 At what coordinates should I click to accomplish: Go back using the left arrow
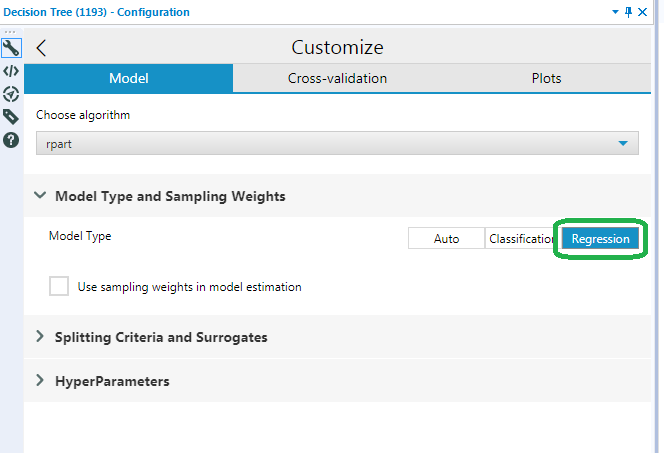tap(41, 48)
